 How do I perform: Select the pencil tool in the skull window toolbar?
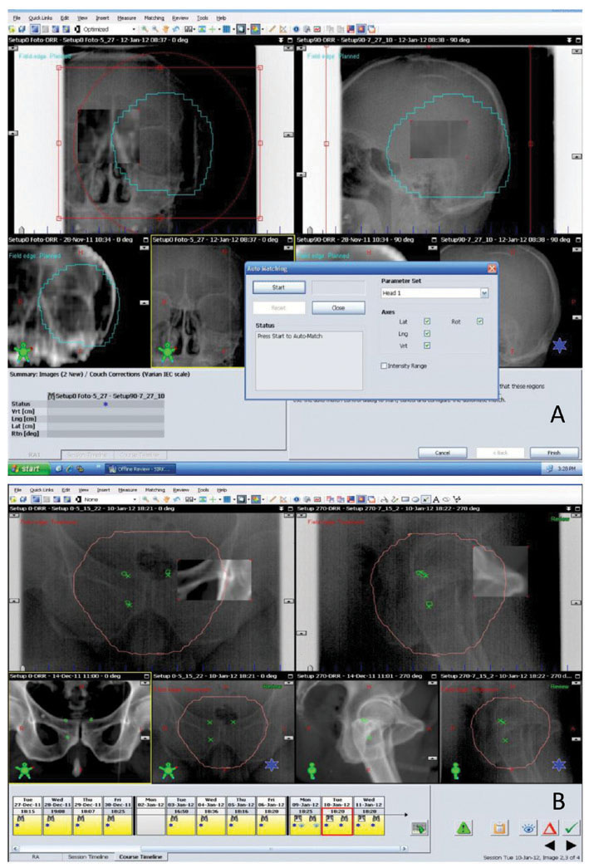pyautogui.click(x=273, y=29)
